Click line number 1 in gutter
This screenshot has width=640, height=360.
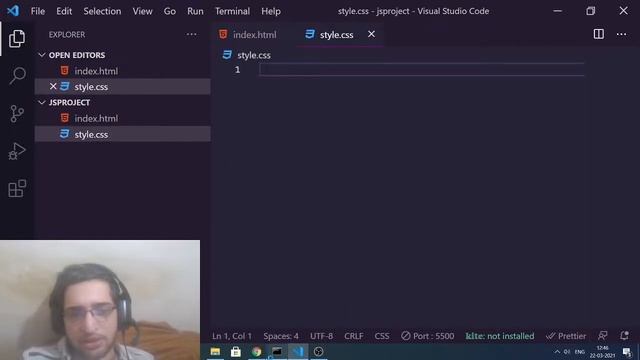click(x=237, y=70)
